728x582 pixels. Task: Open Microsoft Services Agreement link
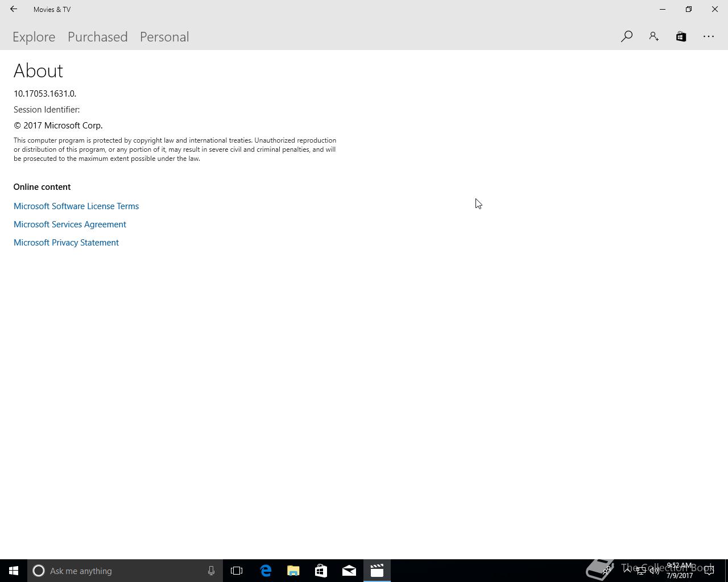point(70,225)
